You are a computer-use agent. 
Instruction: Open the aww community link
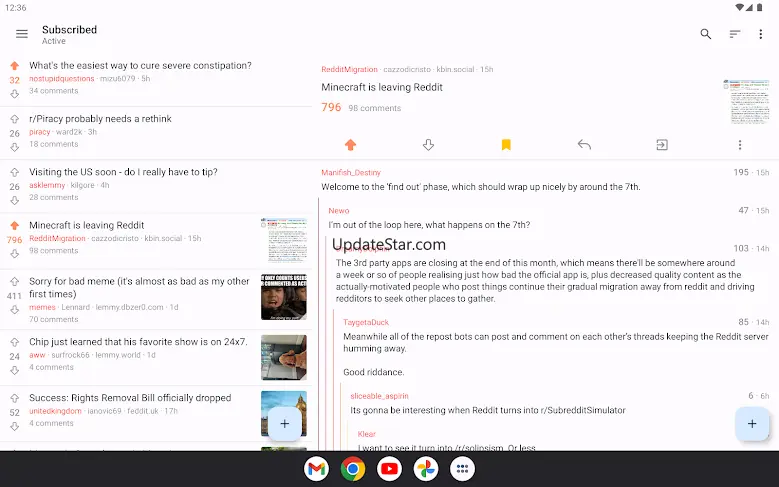click(37, 355)
